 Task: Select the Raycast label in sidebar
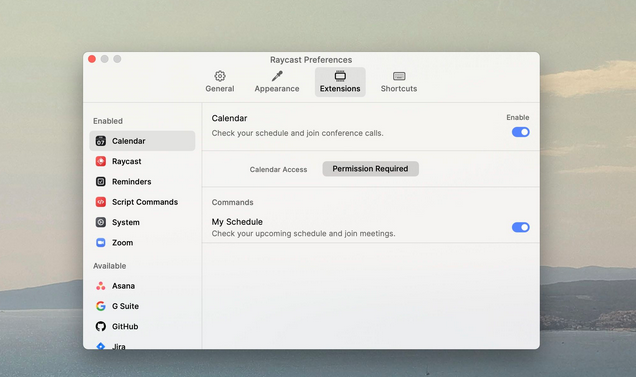[127, 161]
